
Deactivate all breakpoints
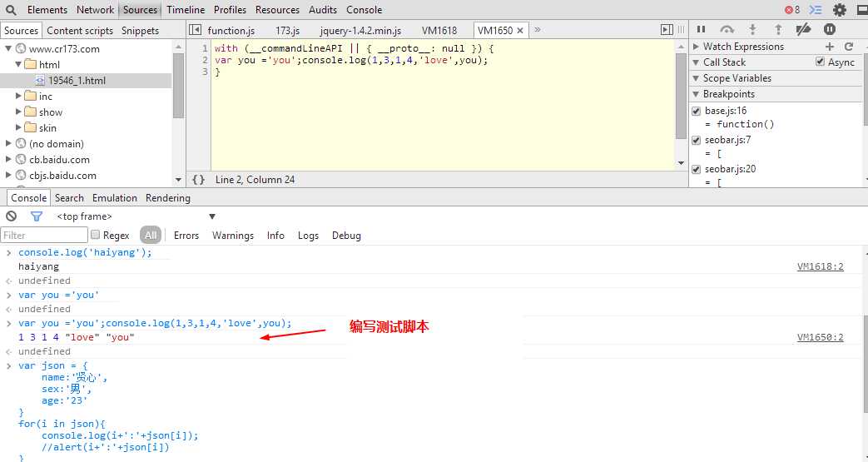(x=803, y=29)
